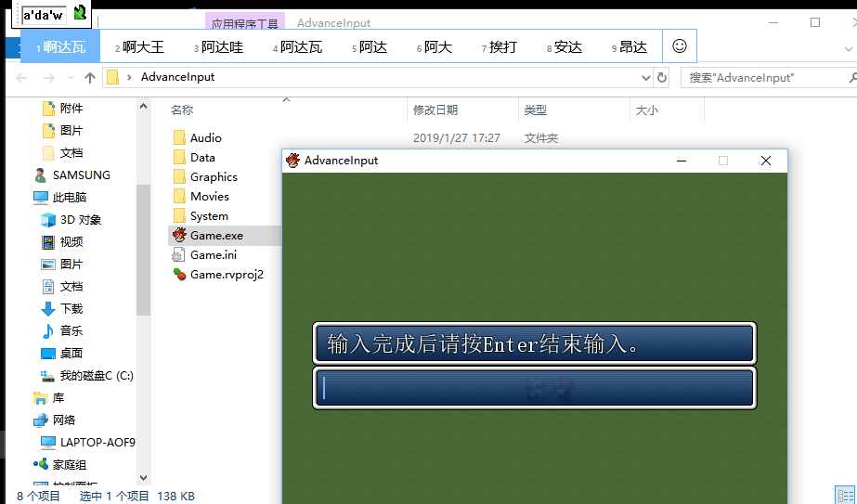The width and height of the screenshot is (857, 504).
Task: Open the 应用程序工具 ribbon tab
Action: pos(245,22)
